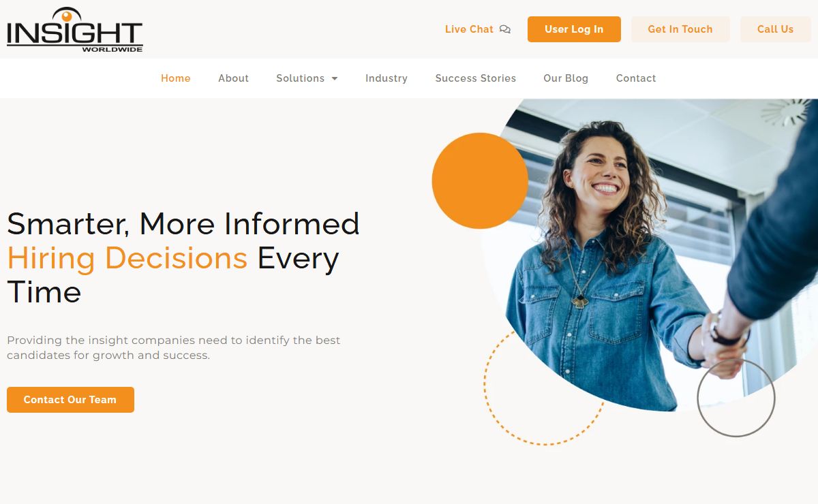Click the Get In Touch button
The width and height of the screenshot is (818, 504).
coord(680,29)
